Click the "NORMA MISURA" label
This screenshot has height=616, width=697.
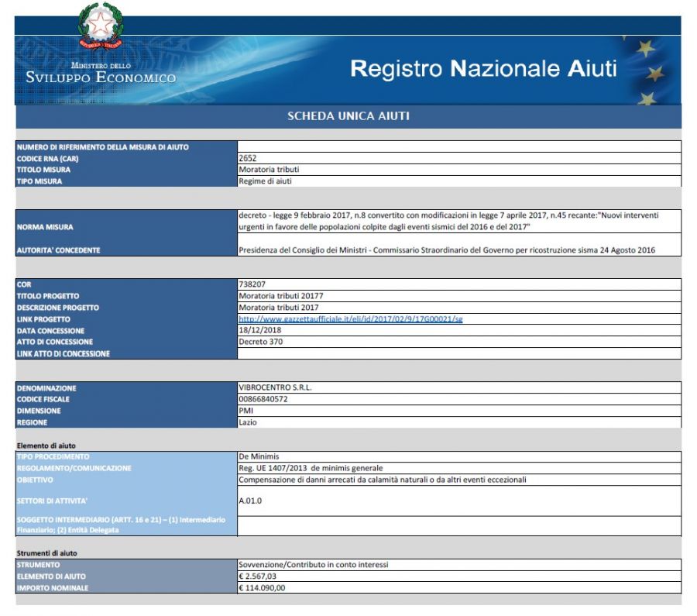click(45, 227)
